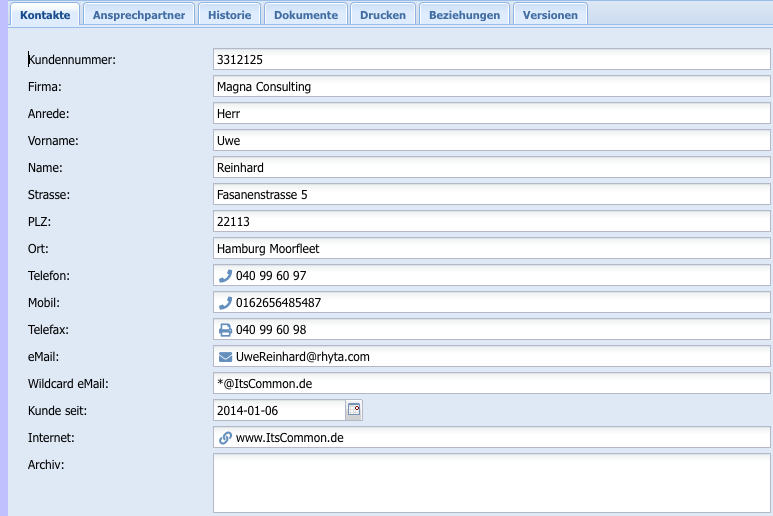Image resolution: width=773 pixels, height=516 pixels.
Task: Switch to the Ansprechpartner tab
Action: pos(138,15)
